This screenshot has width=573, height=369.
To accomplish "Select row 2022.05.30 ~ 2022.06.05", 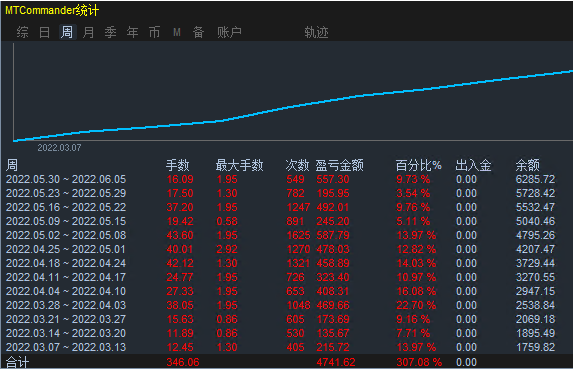I will pos(281,179).
